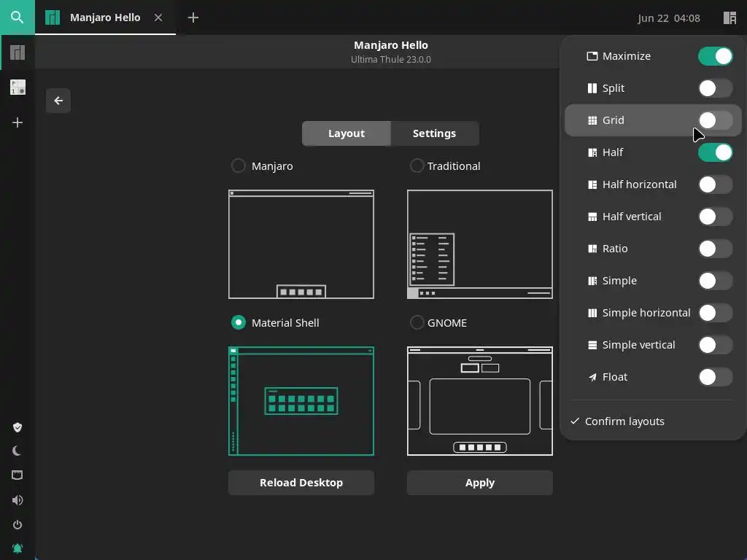747x560 pixels.
Task: Click the Float layout paper-plane icon
Action: (x=592, y=377)
